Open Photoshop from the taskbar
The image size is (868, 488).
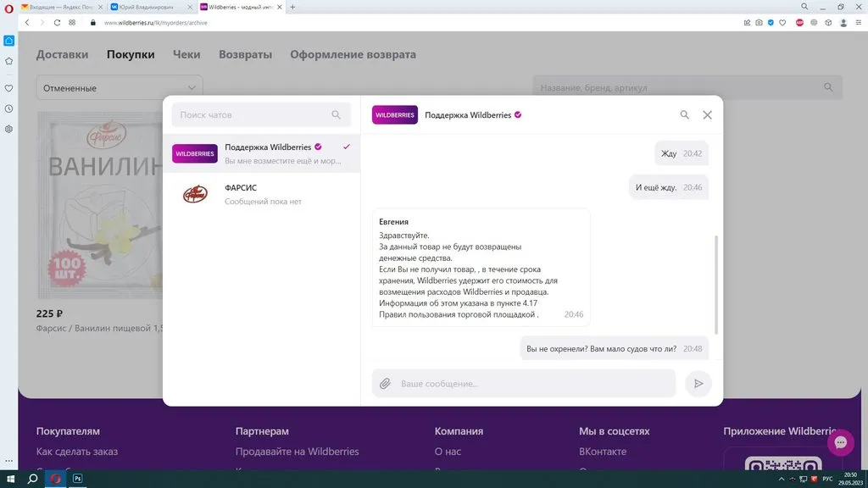(x=77, y=479)
